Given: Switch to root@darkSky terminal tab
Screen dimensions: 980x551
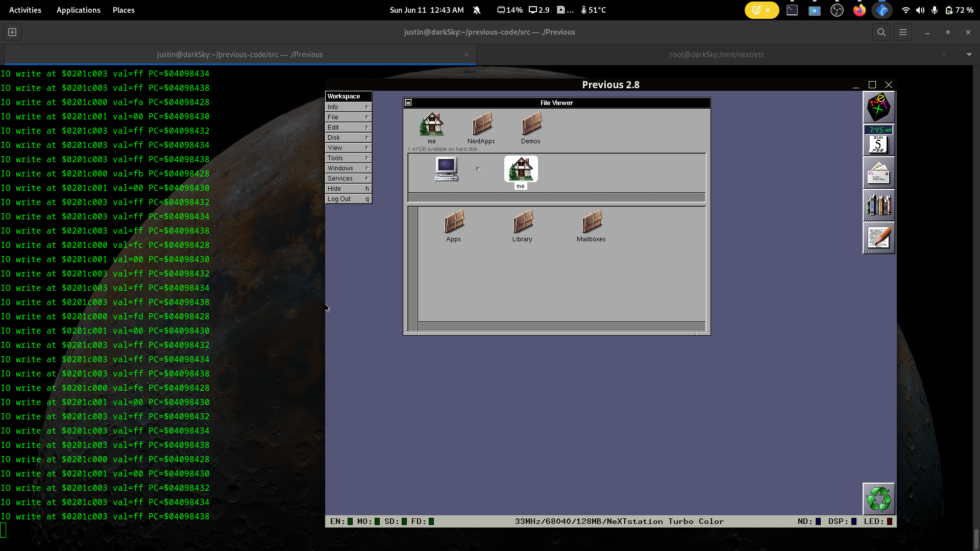Looking at the screenshot, I should click(x=717, y=55).
